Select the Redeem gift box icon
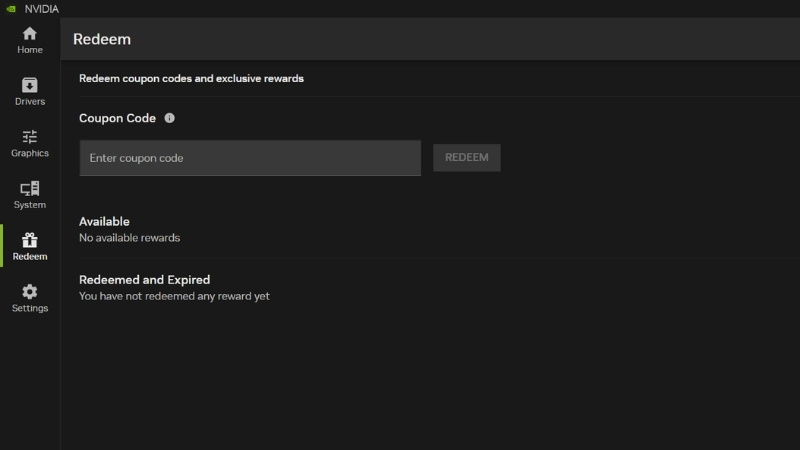The image size is (800, 450). click(30, 240)
